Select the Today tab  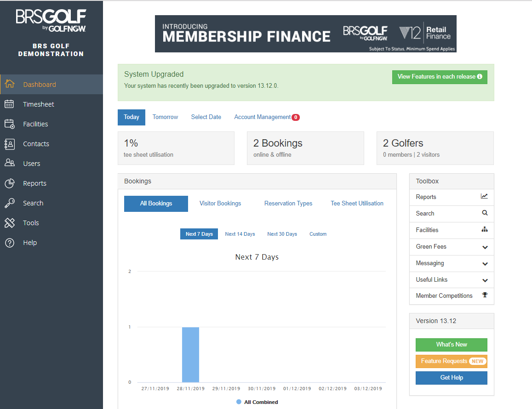pos(132,117)
